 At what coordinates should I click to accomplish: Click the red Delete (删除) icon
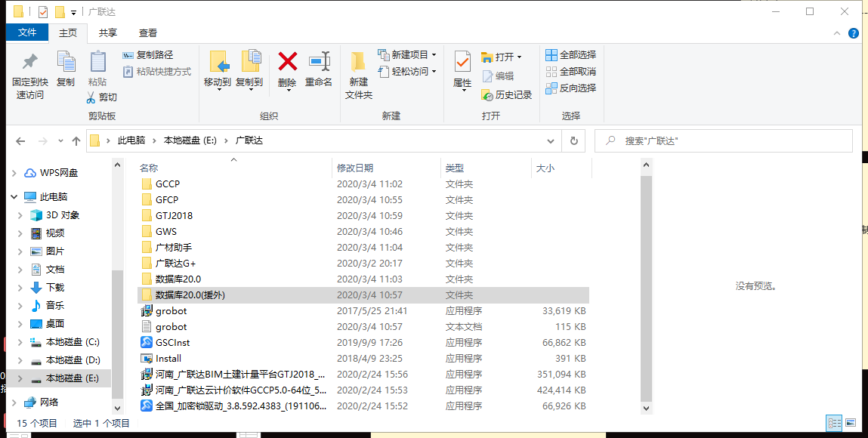(287, 62)
